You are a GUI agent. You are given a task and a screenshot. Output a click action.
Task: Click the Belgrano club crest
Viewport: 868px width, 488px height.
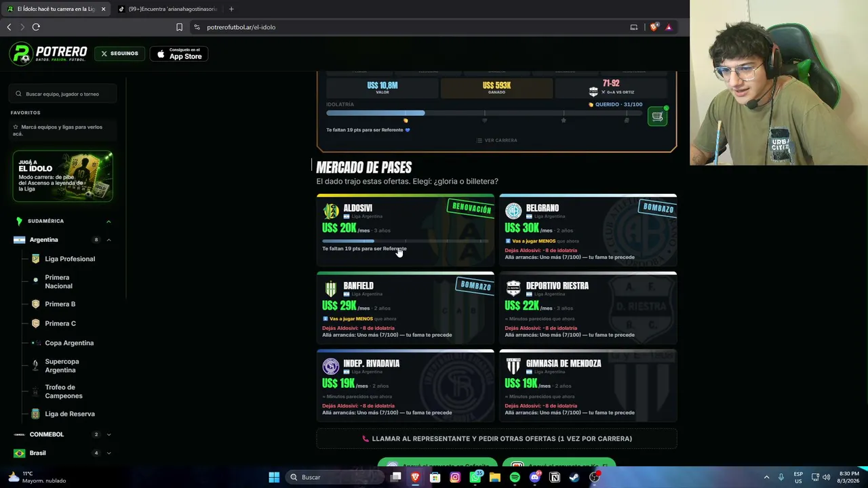[x=513, y=211]
